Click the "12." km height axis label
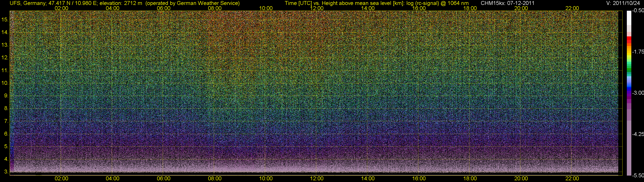 (x=5, y=58)
